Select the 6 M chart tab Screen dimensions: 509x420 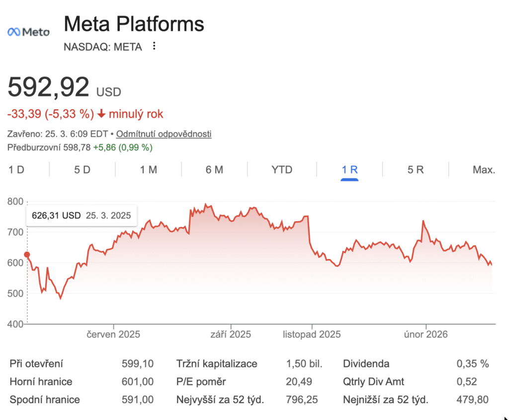214,169
